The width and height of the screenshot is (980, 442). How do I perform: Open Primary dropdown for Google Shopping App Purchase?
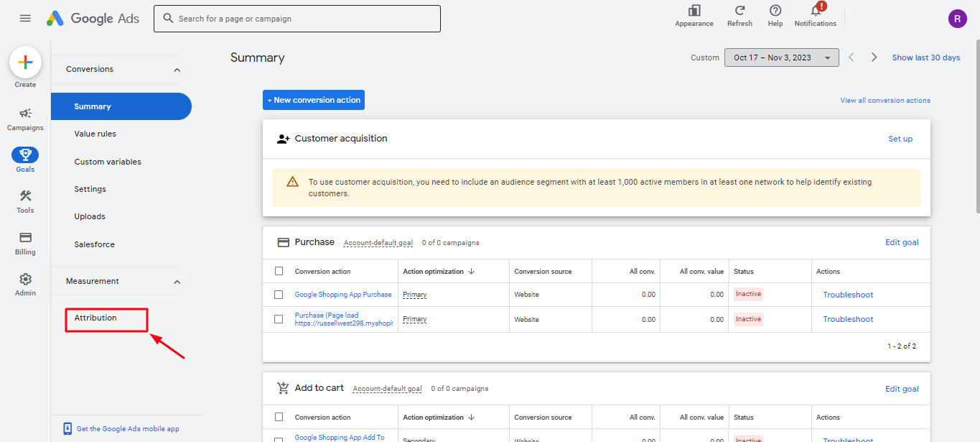pos(415,295)
